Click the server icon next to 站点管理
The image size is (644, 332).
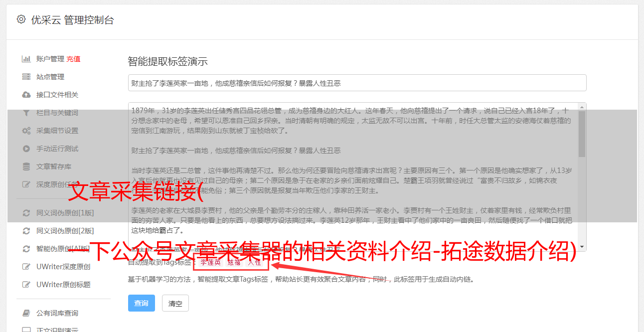tap(26, 77)
